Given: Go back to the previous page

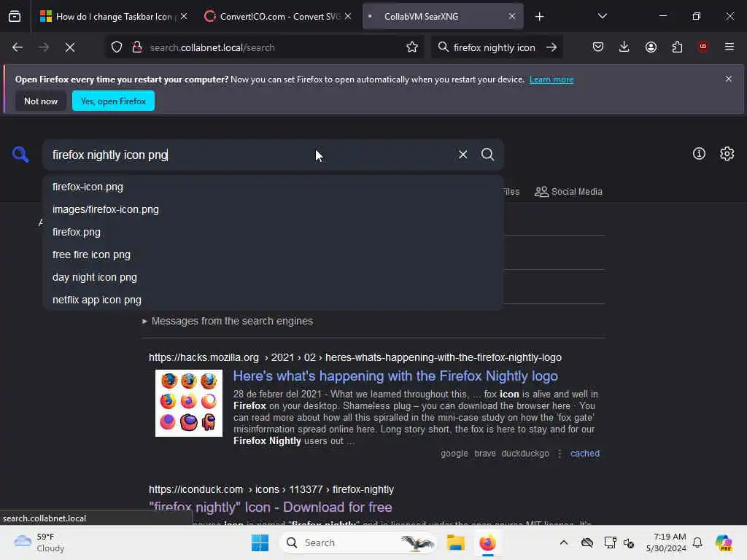Looking at the screenshot, I should pos(18,47).
